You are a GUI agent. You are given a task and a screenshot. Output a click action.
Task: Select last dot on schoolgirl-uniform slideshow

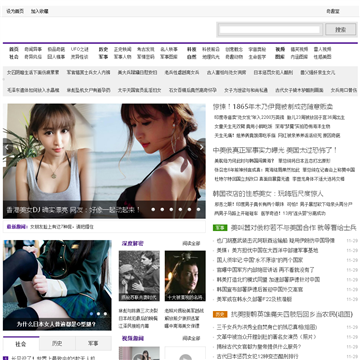(x=105, y=314)
